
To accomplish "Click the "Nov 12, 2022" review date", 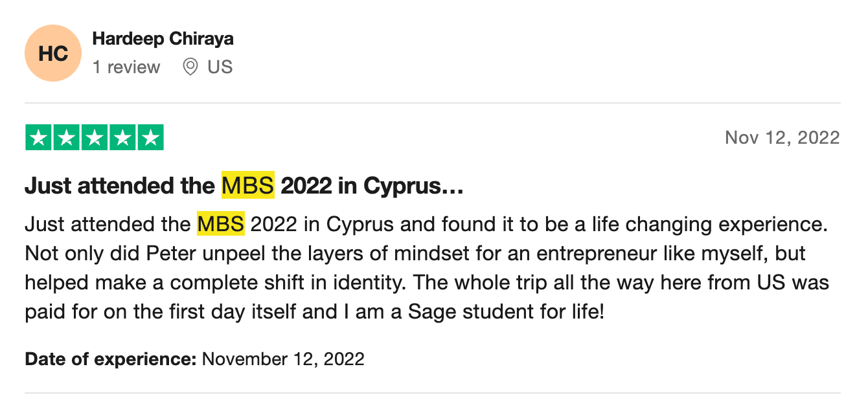I will (x=782, y=138).
